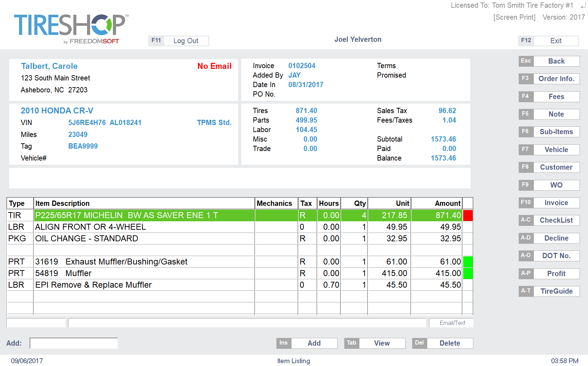This screenshot has width=588, height=366.
Task: Show the Profit button
Action: click(549, 274)
